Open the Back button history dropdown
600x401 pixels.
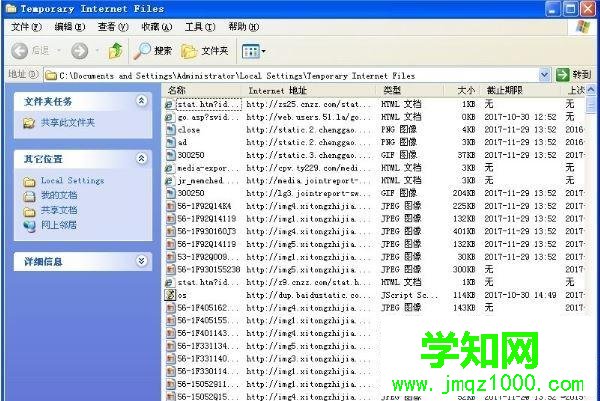click(x=59, y=51)
